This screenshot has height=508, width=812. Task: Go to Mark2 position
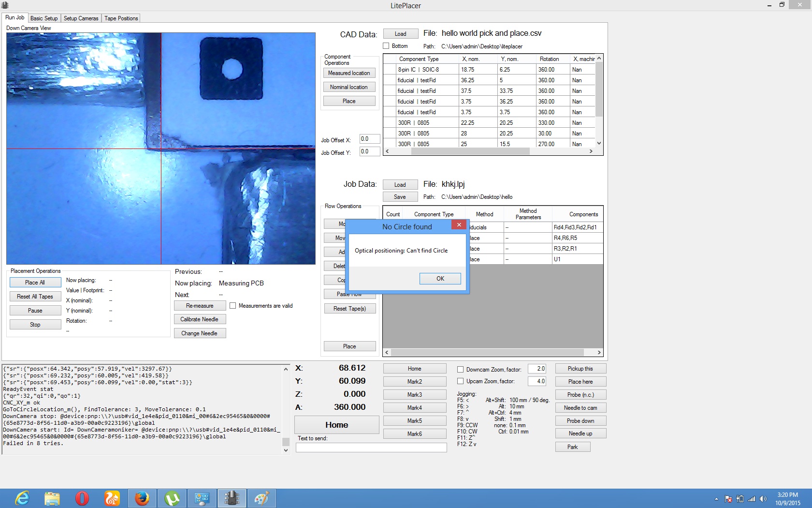[x=414, y=382]
